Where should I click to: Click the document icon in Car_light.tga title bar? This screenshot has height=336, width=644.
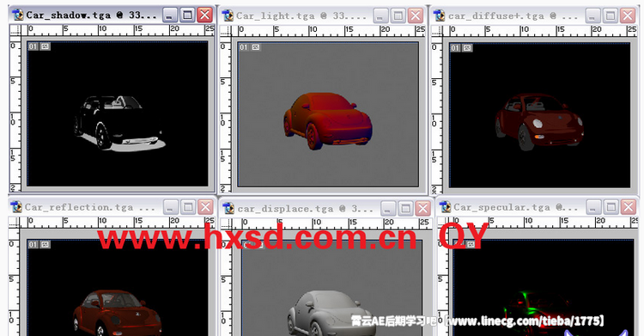(228, 15)
